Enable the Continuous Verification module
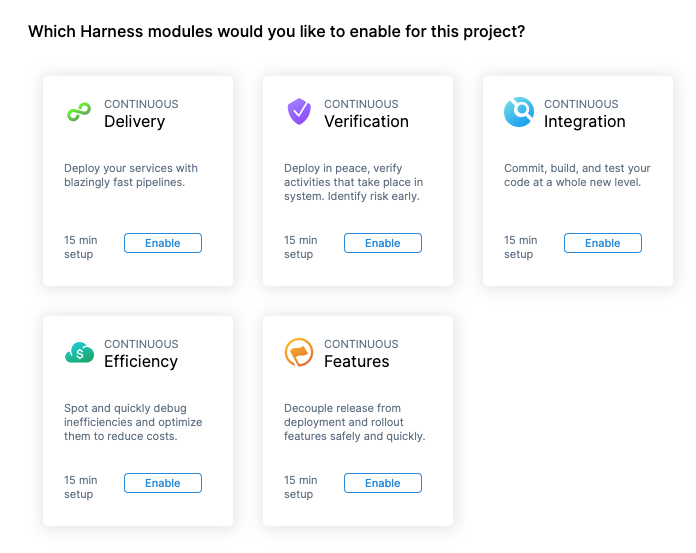The height and width of the screenshot is (553, 696). click(383, 243)
